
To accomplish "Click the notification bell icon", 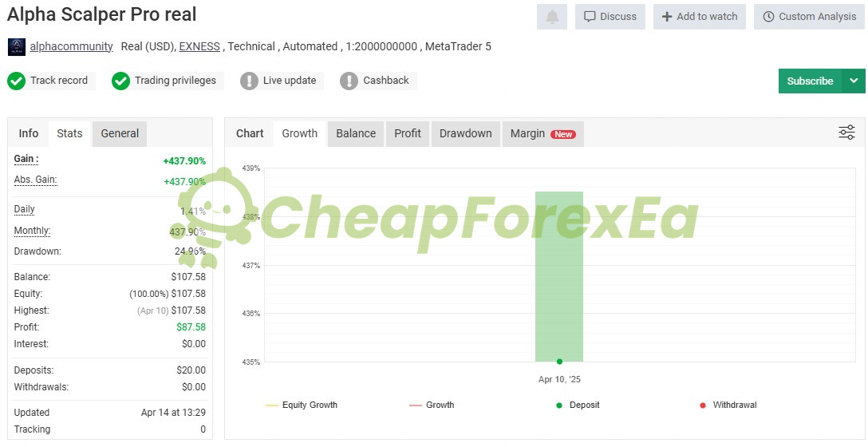I will click(x=552, y=17).
